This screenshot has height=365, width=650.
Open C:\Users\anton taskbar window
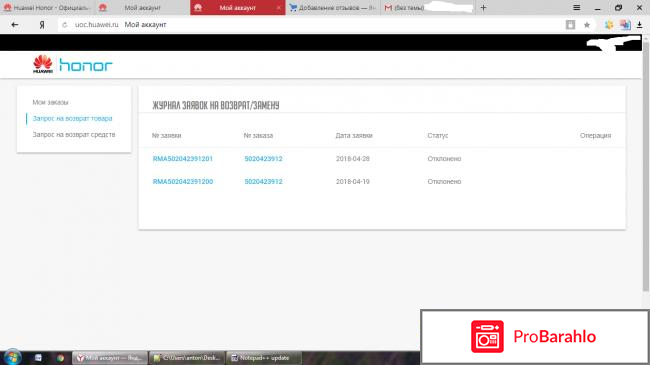(x=187, y=358)
